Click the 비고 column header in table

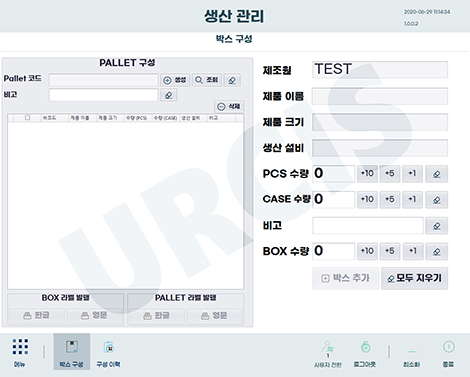(x=221, y=118)
